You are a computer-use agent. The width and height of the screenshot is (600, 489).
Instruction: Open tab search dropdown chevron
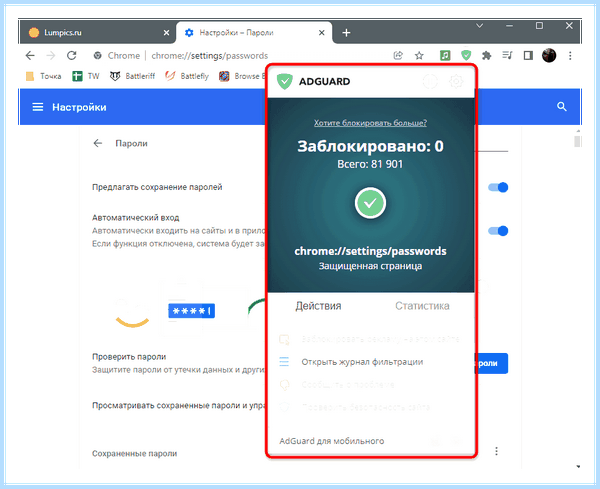(x=479, y=26)
